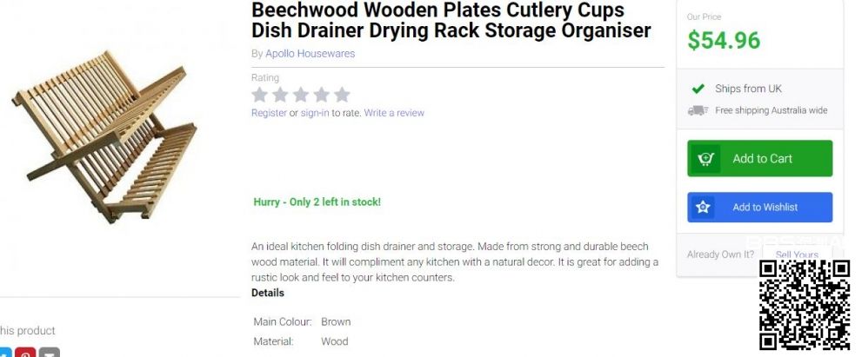Click the email share icon
The width and height of the screenshot is (868, 357).
(x=50, y=353)
